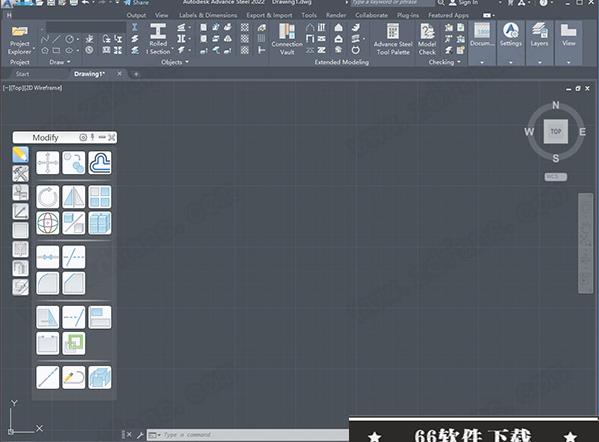Open the Project Explorer
Image resolution: width=599 pixels, height=442 pixels.
tap(19, 40)
